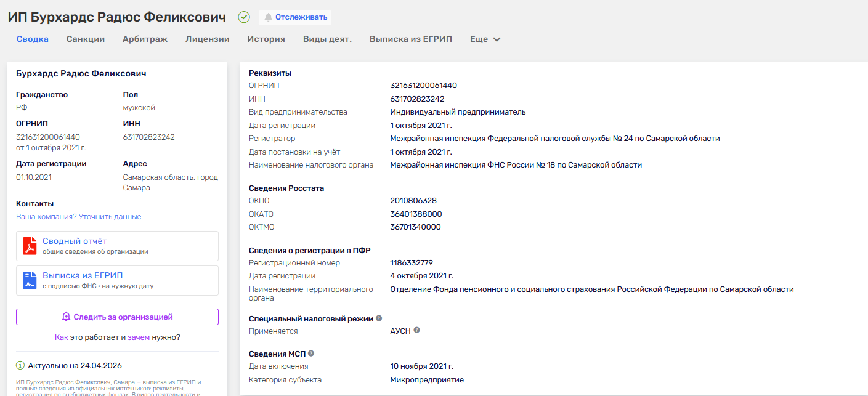Go to the Лицензии tab

click(208, 39)
